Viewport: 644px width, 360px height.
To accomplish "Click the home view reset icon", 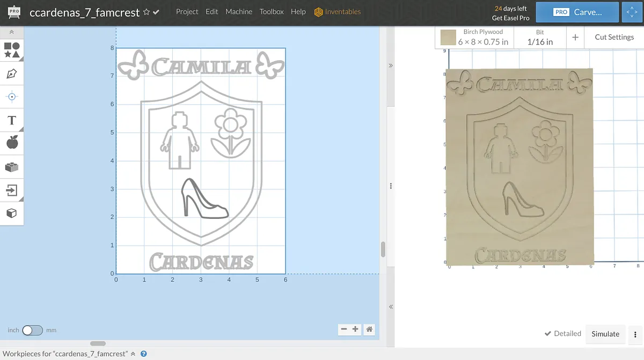I will pos(369,329).
